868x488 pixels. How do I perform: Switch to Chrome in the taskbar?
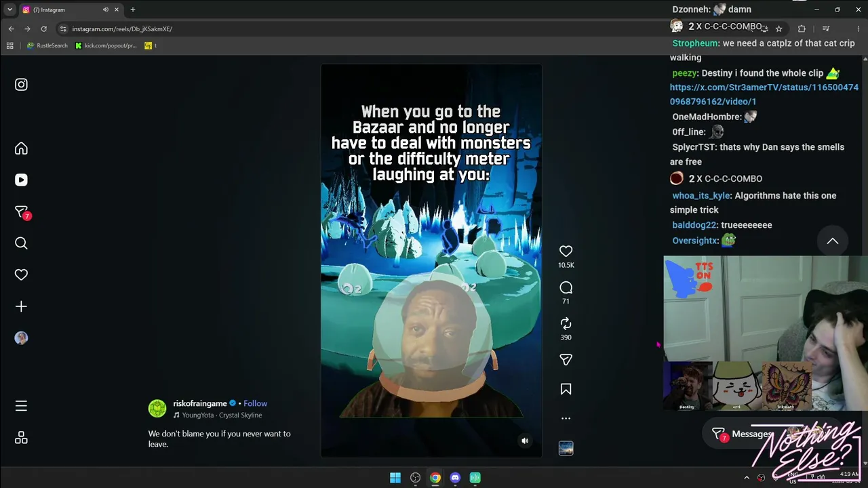[x=435, y=478]
